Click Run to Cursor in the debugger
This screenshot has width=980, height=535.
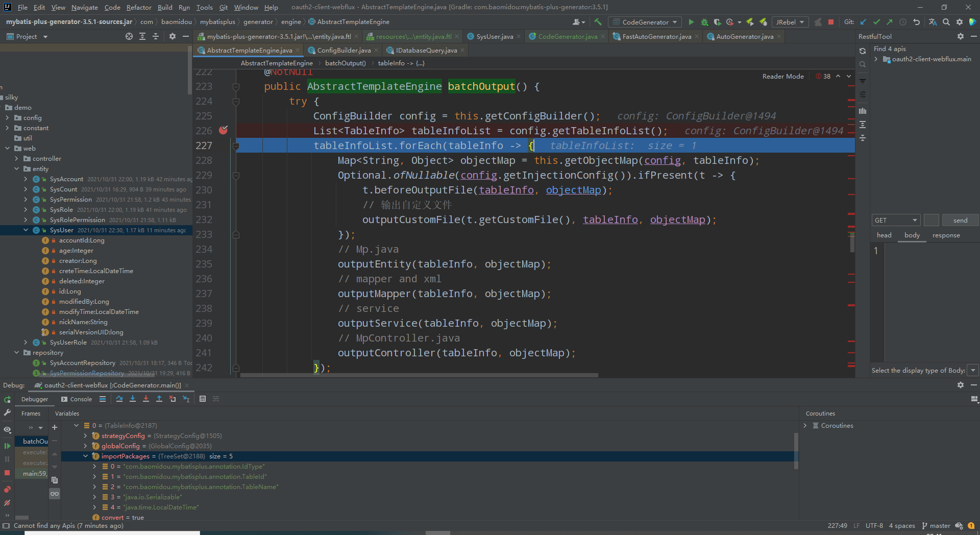click(186, 399)
